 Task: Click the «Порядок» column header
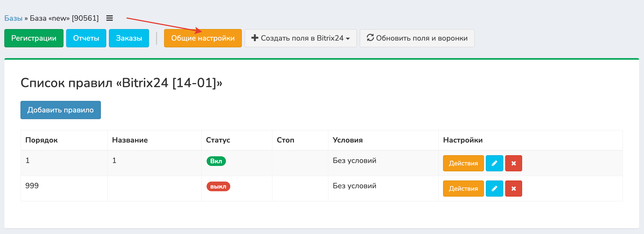[x=41, y=140]
